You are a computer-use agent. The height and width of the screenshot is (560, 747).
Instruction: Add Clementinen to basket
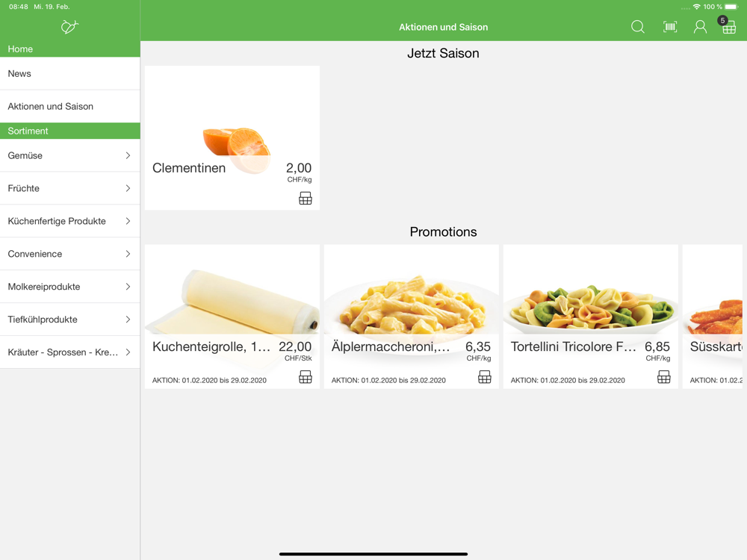[x=306, y=198]
